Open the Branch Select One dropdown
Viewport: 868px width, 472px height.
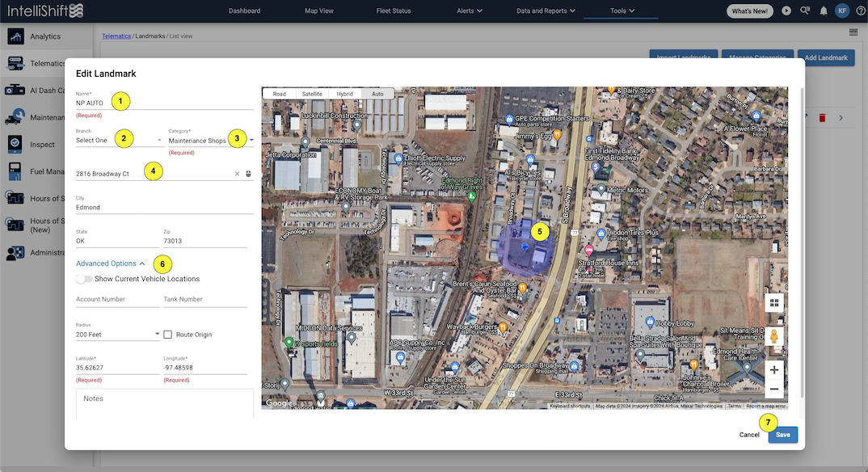119,141
